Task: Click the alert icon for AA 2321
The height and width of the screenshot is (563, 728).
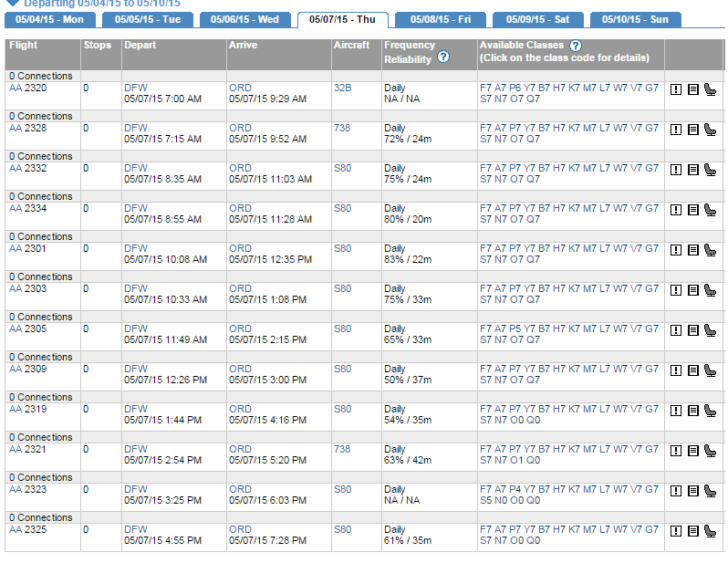Action: (676, 451)
